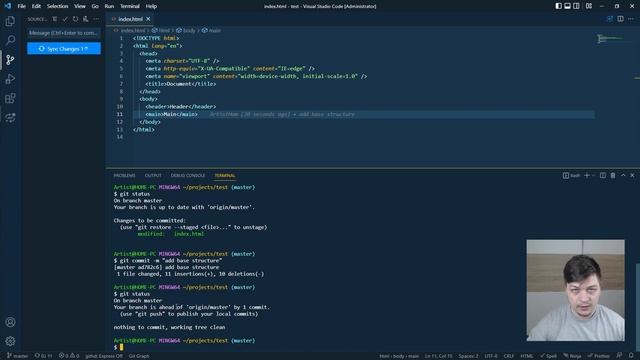Kill the terminal with trash icon
This screenshot has height=360, width=640.
(x=613, y=176)
